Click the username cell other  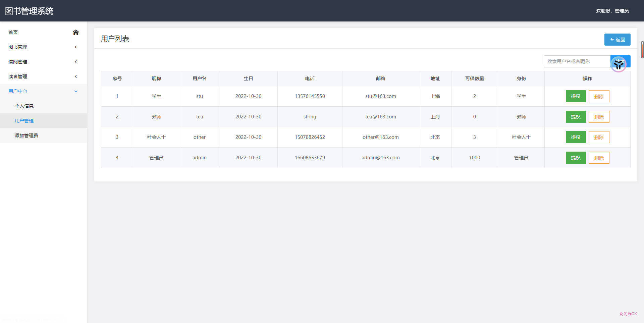(200, 137)
